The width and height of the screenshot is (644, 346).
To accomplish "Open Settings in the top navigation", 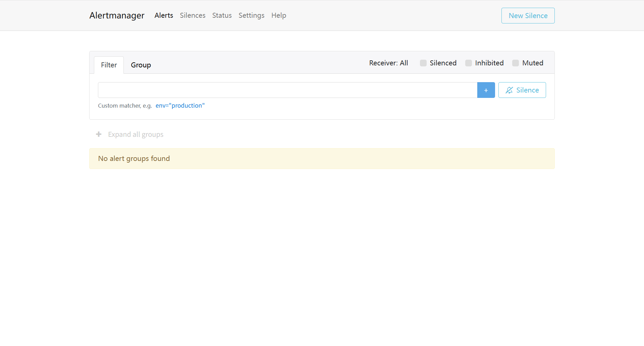I will point(251,15).
